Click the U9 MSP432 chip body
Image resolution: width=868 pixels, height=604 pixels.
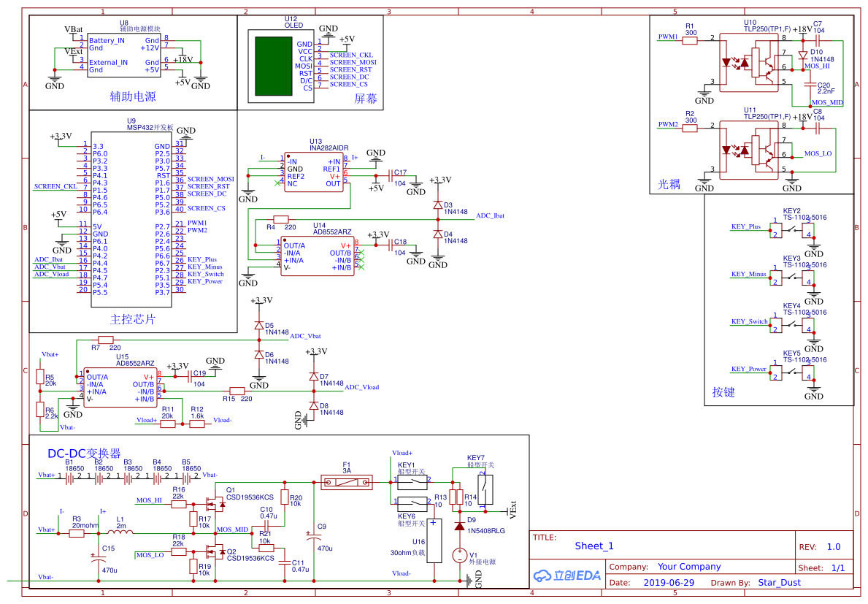tap(131, 219)
